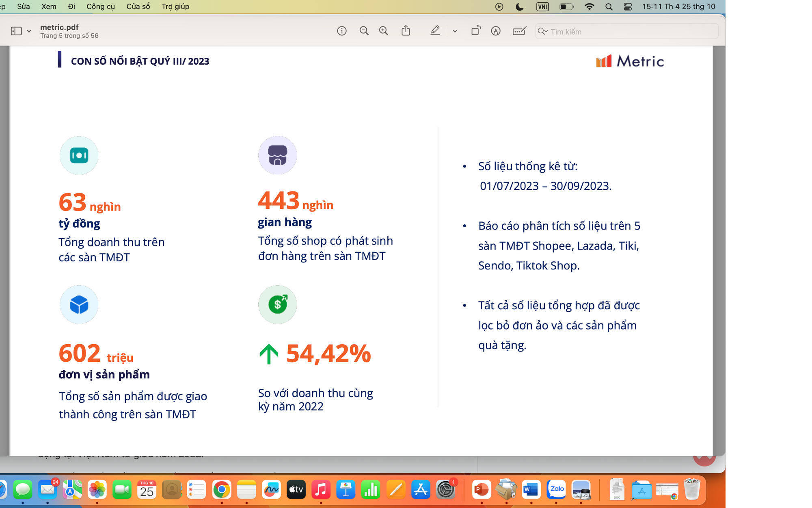
Task: Rotate the page with the rotate button
Action: point(476,30)
